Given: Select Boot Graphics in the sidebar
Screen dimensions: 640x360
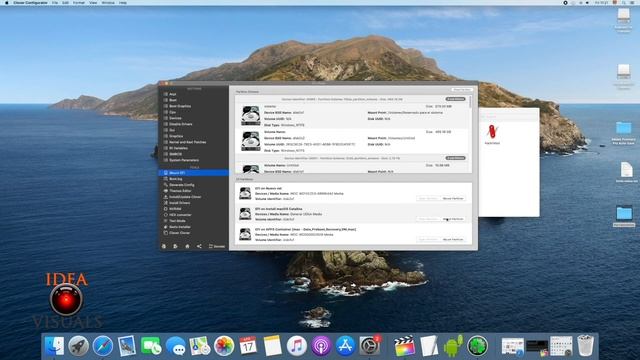Looking at the screenshot, I should 180,106.
